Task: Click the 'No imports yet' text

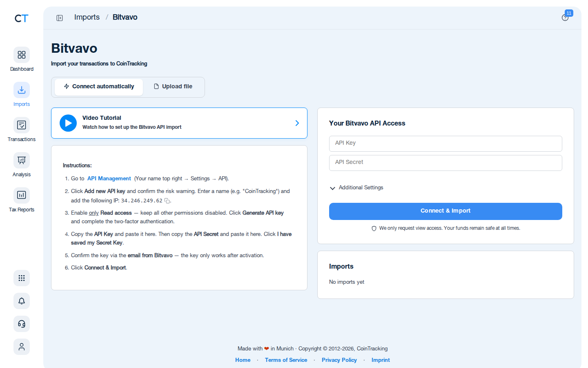Action: [x=347, y=282]
